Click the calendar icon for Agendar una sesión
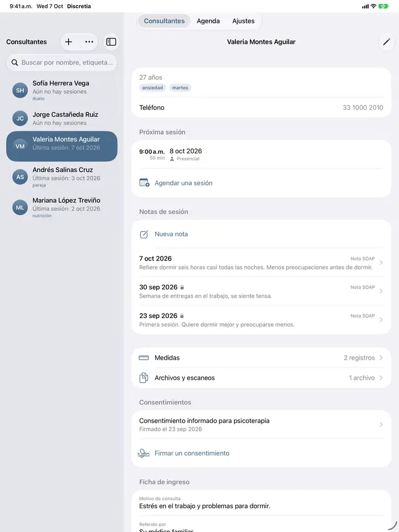 (144, 183)
